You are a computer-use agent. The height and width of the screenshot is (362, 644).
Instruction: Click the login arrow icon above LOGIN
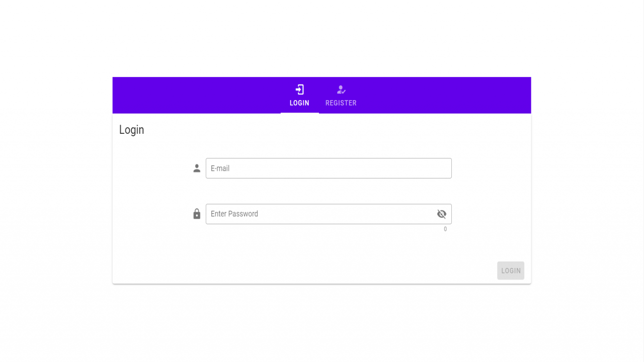tap(299, 89)
